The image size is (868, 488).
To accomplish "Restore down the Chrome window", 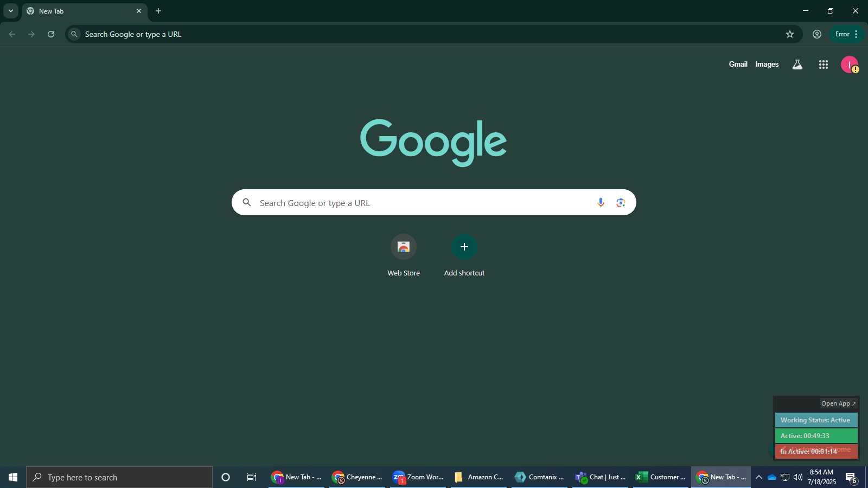I will point(831,11).
